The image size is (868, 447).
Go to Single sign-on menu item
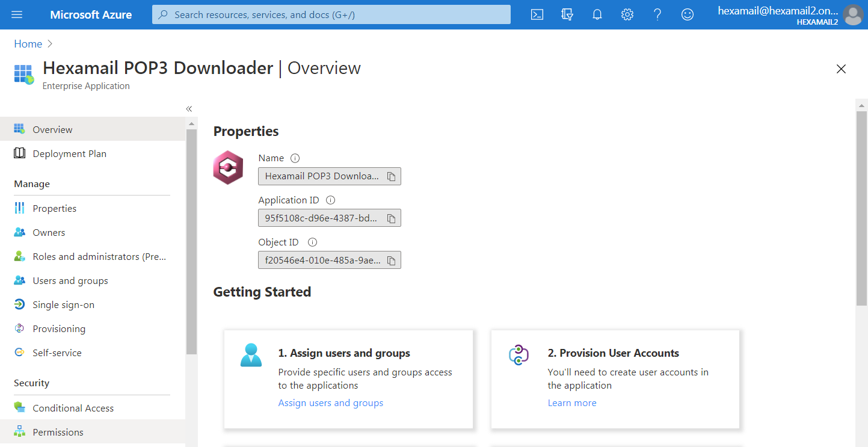(63, 305)
